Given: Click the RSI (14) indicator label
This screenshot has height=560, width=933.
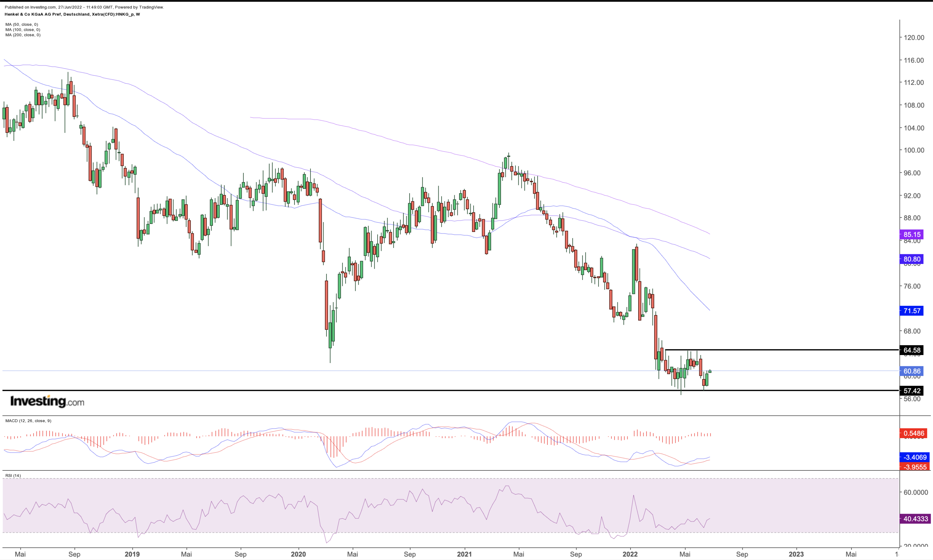Looking at the screenshot, I should 13,475.
